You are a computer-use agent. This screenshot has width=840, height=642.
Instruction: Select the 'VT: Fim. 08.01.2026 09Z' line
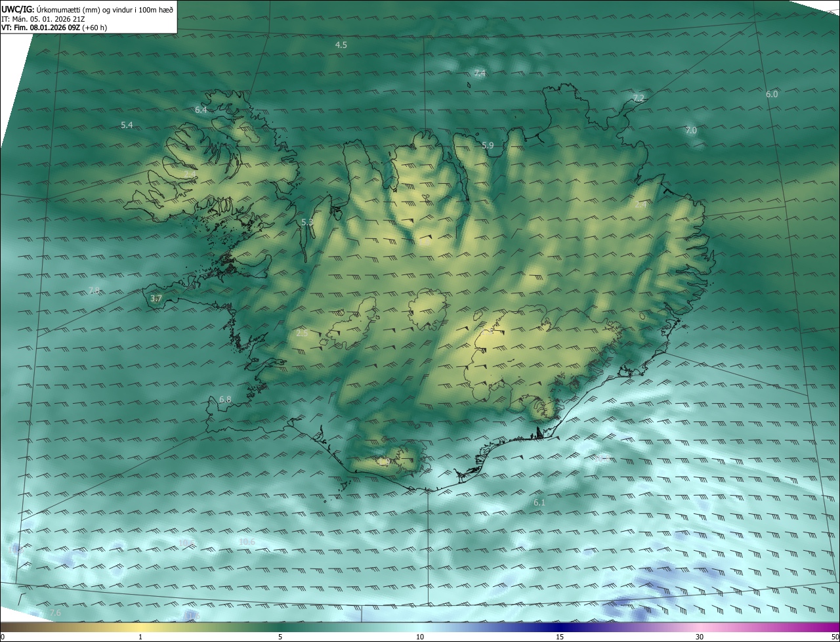tap(41, 28)
